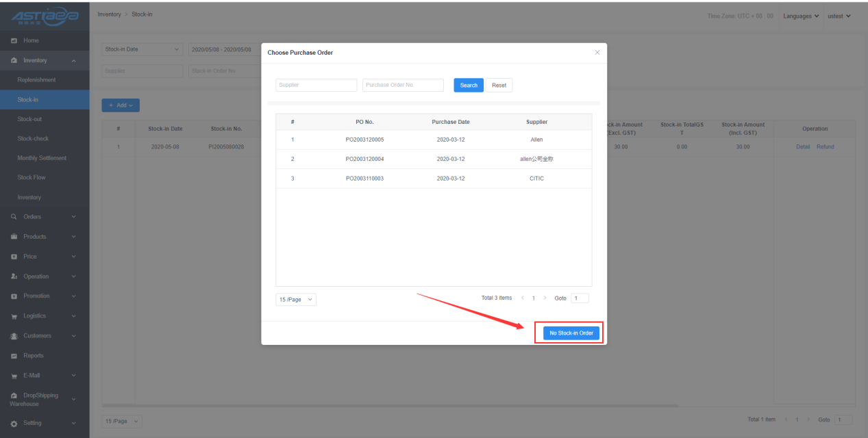The height and width of the screenshot is (438, 868).
Task: Click the No Stock-in Order button
Action: 571,333
